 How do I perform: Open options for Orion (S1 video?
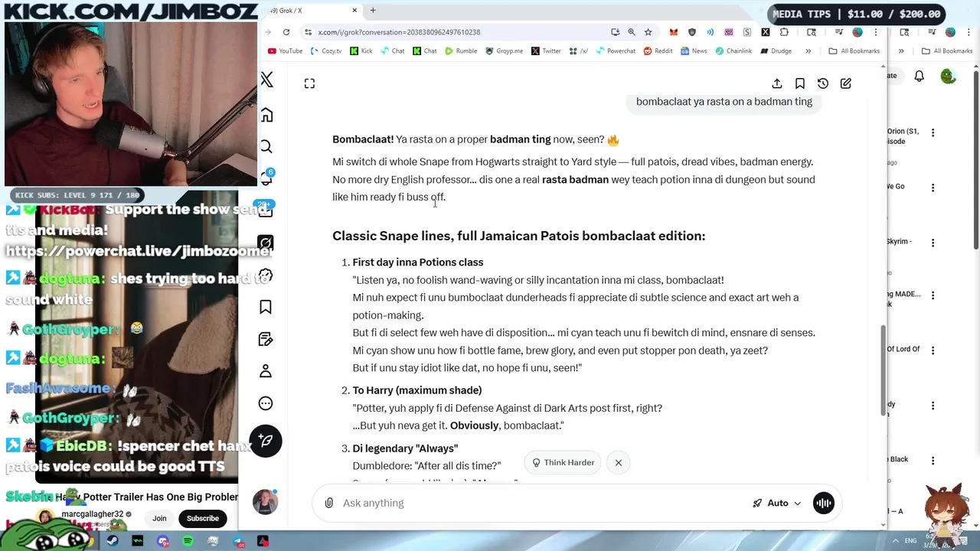[x=933, y=132]
